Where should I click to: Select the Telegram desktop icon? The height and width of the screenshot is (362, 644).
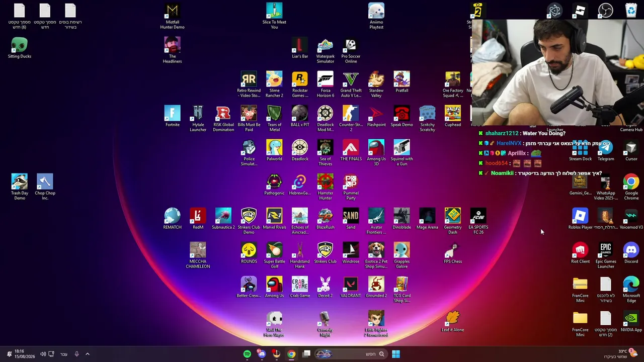[x=606, y=151]
